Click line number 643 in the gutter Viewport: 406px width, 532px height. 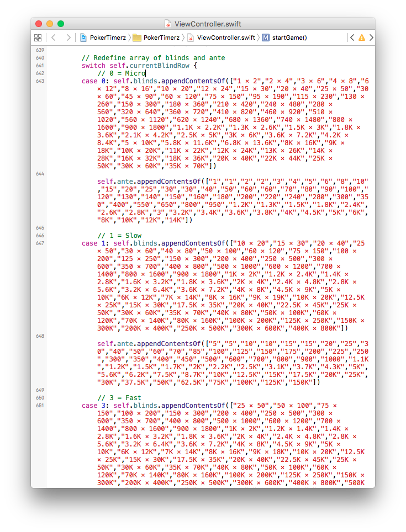pos(40,81)
